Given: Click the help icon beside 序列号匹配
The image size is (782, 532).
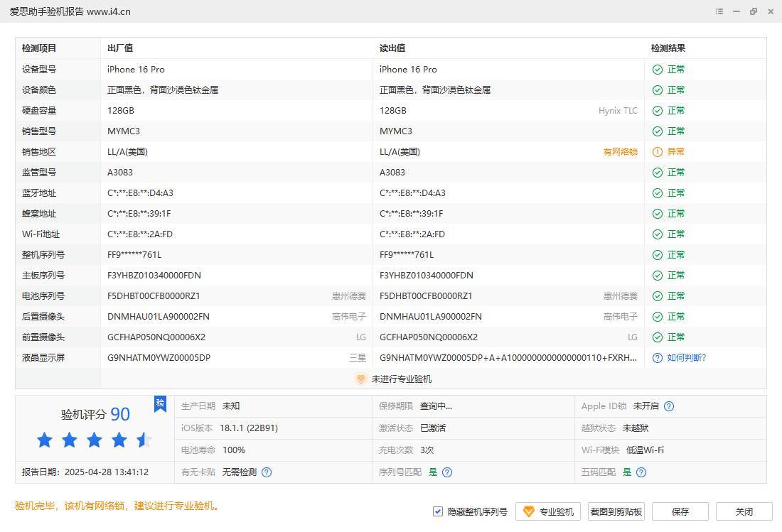Looking at the screenshot, I should pos(447,472).
